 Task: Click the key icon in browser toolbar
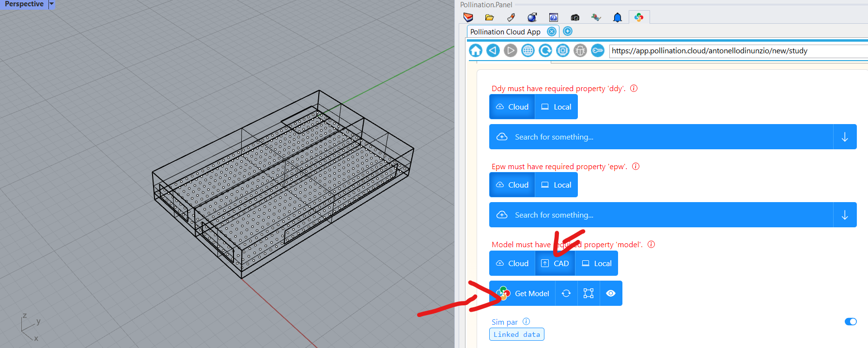(598, 50)
